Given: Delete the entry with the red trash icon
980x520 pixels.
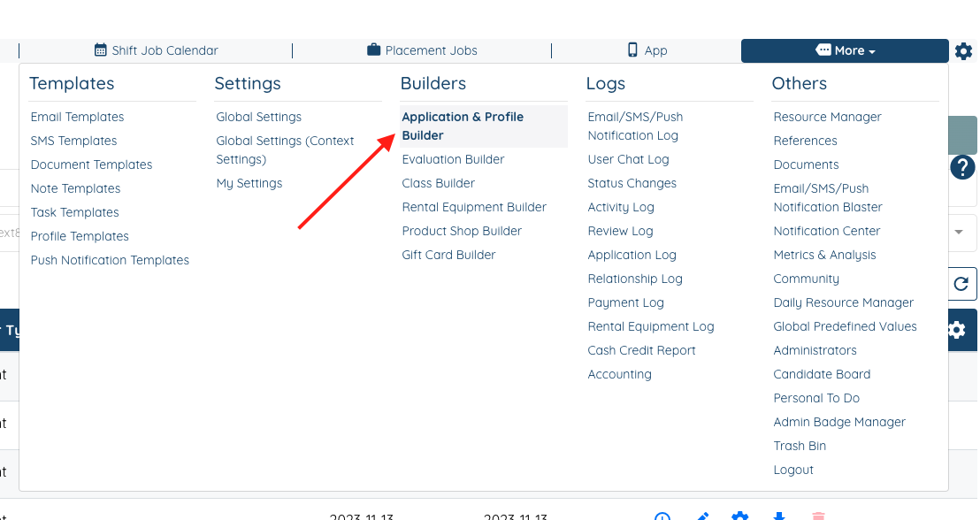Looking at the screenshot, I should 817,515.
